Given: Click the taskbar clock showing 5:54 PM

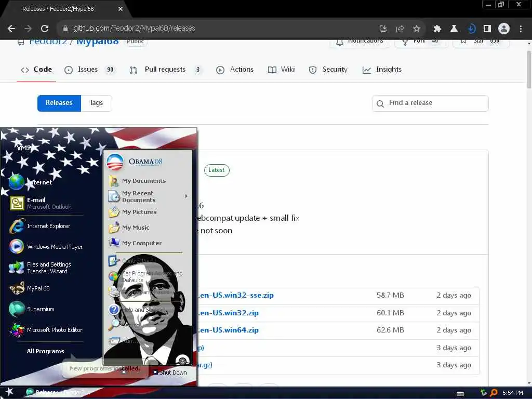Looking at the screenshot, I should (513, 393).
